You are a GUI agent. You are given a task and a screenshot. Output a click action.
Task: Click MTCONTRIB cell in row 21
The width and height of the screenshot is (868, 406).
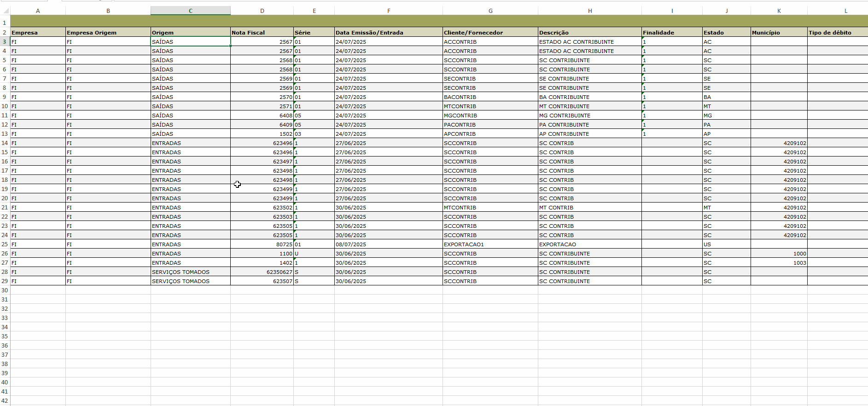click(x=490, y=208)
